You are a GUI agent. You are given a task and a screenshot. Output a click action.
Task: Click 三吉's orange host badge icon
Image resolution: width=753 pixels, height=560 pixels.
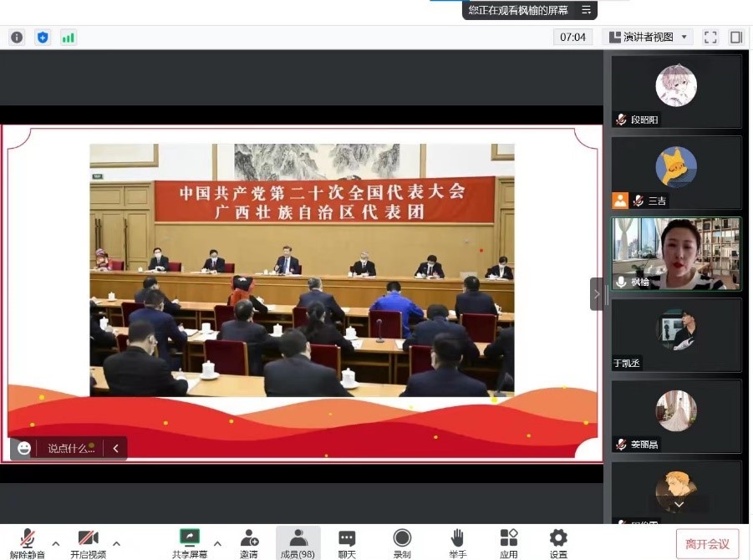620,201
